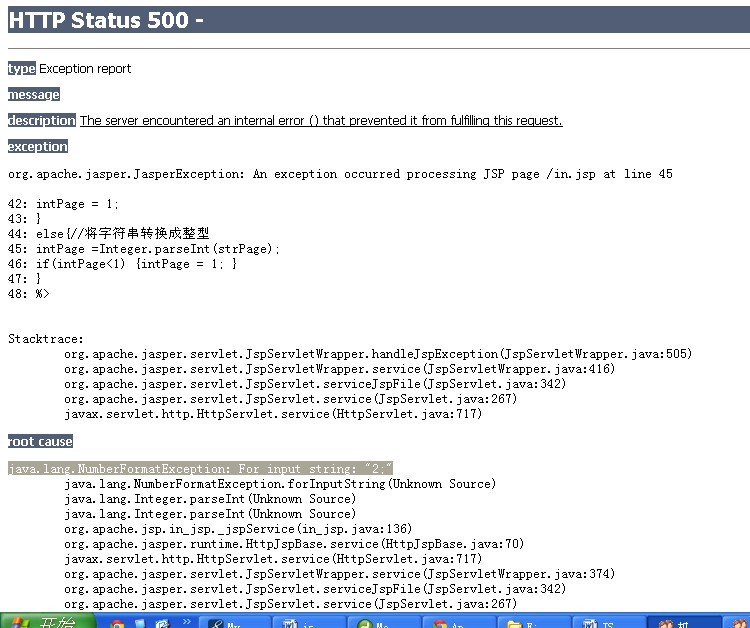
Task: Click the 'root cause' section label
Action: tap(40, 441)
